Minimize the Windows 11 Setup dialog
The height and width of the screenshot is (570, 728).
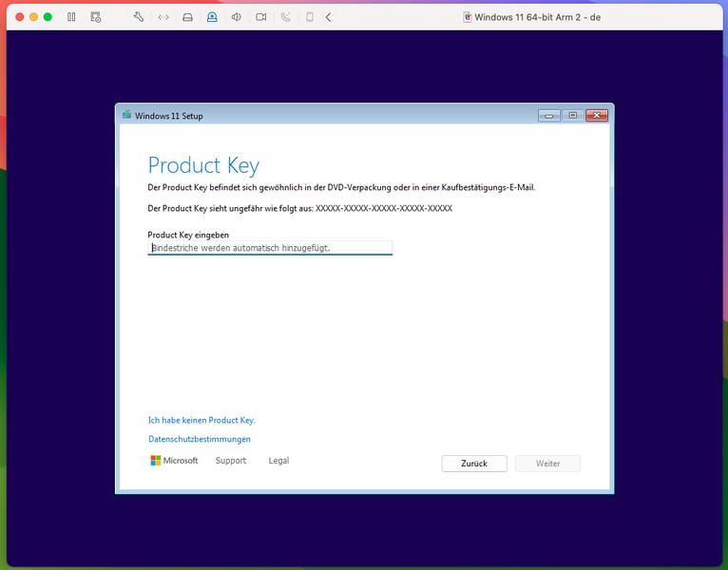(x=549, y=115)
